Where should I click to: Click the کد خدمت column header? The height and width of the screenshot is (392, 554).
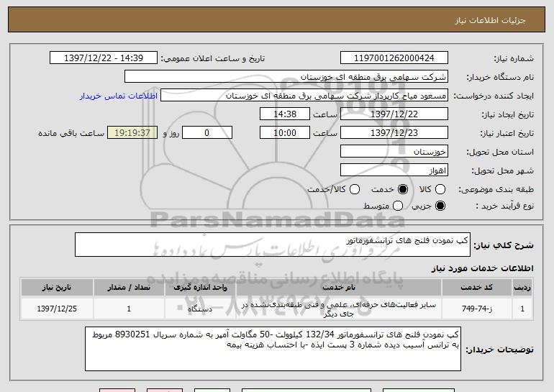coord(476,288)
